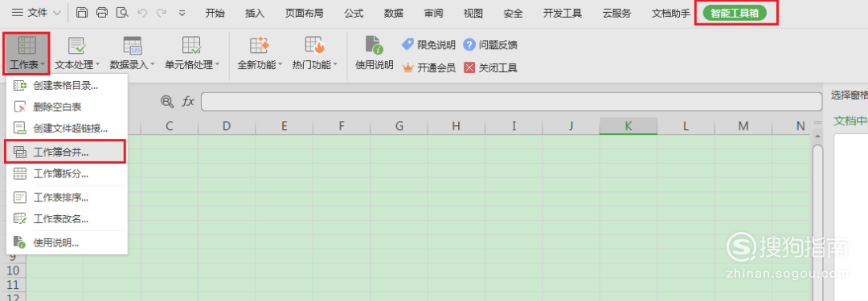Choose 工作簿拆分... from the menu

click(67, 173)
